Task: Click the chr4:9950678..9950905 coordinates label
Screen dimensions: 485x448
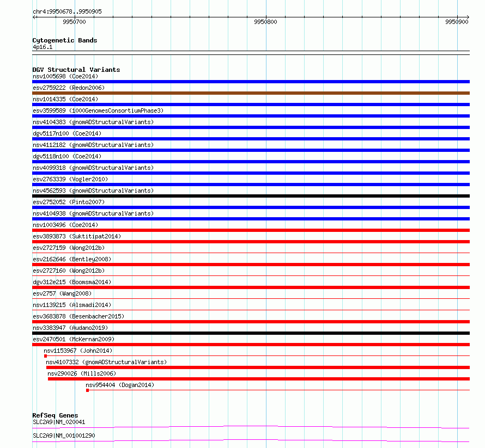Action: 67,11
